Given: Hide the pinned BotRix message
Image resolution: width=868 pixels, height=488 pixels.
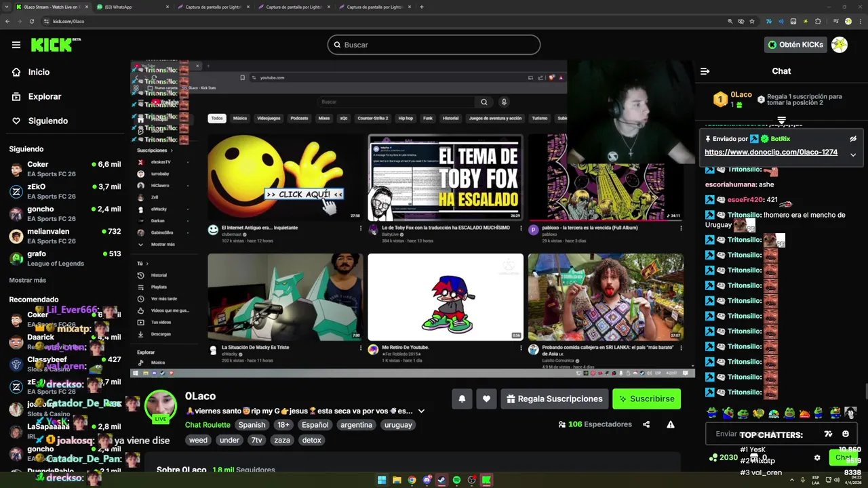Looking at the screenshot, I should click(x=853, y=139).
